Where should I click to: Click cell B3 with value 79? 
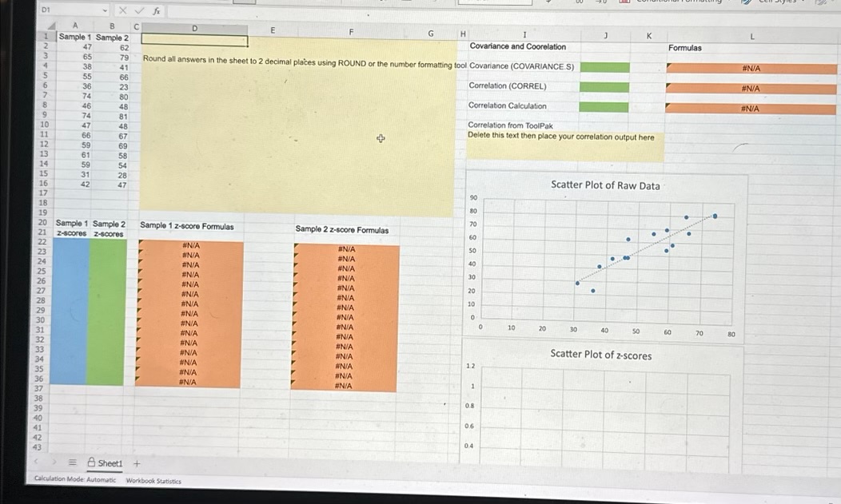pos(112,58)
